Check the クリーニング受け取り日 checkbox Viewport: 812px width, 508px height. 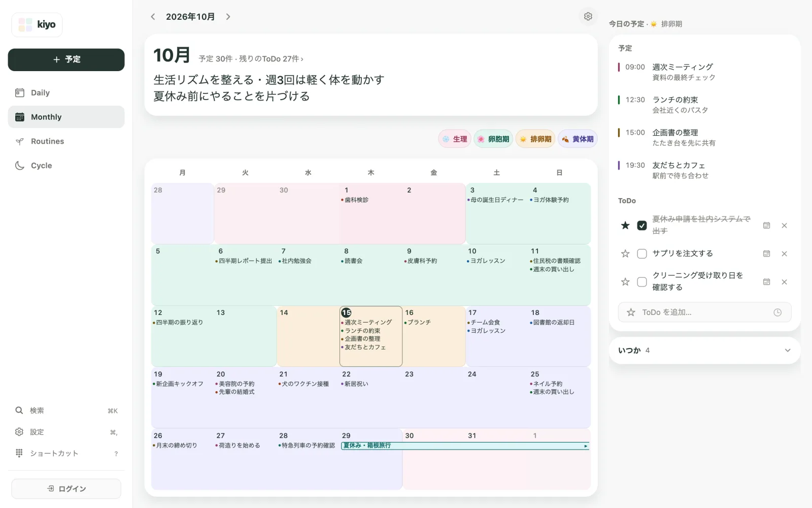pyautogui.click(x=642, y=281)
